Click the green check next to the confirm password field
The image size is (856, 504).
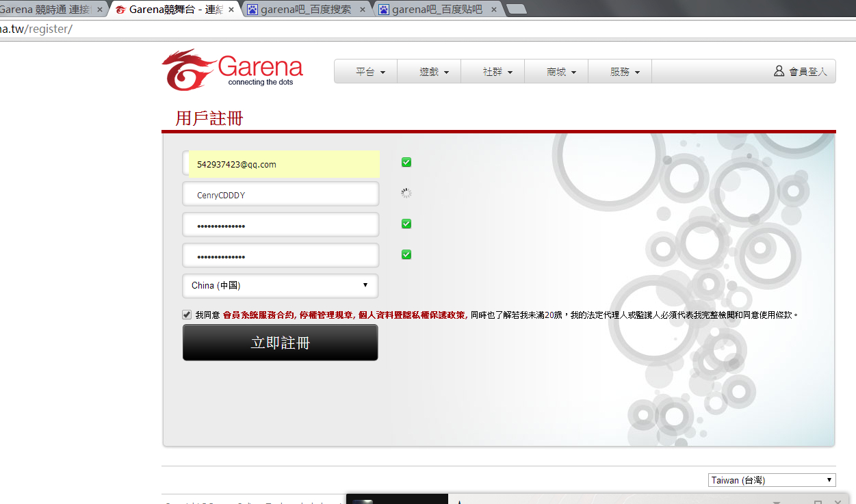[x=406, y=254]
